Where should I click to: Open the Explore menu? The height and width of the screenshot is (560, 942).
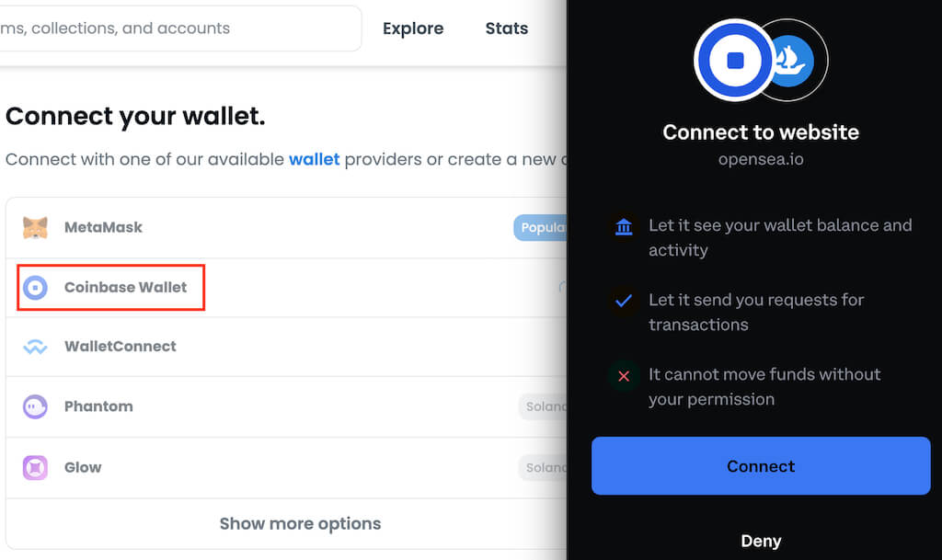point(413,29)
